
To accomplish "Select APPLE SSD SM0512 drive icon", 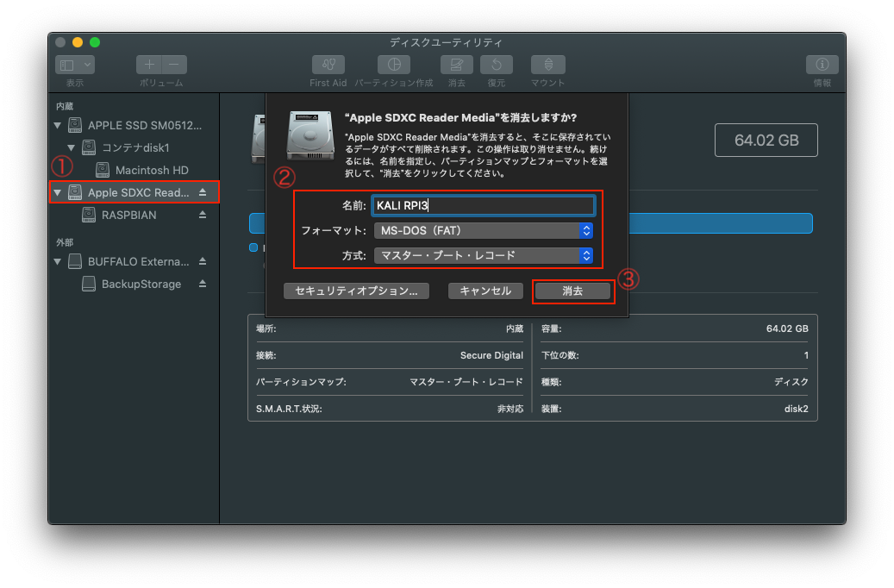I will pyautogui.click(x=75, y=125).
